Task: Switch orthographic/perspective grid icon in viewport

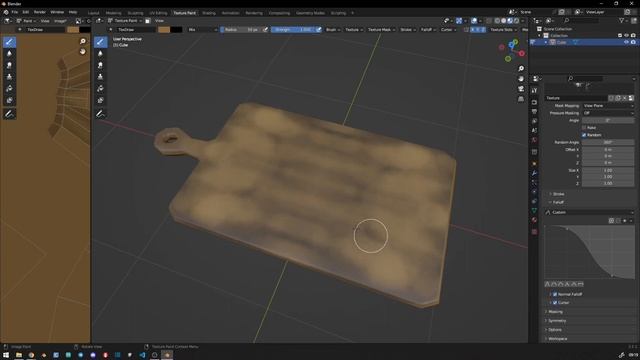Action: 521,99
